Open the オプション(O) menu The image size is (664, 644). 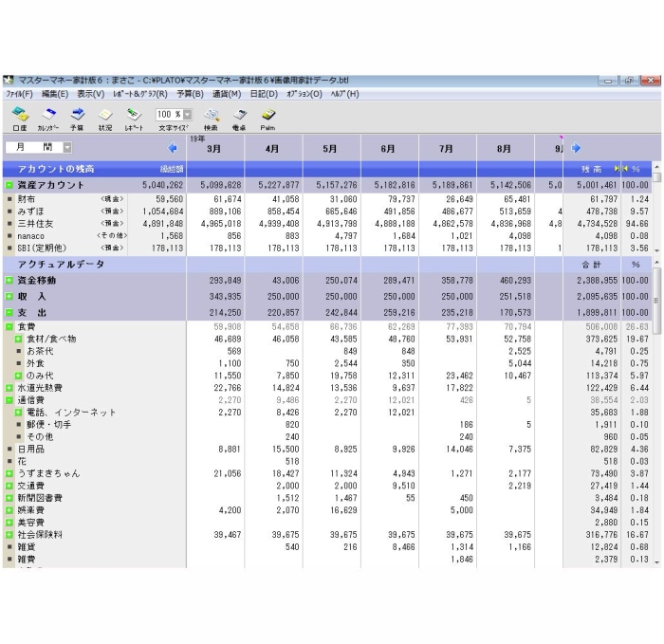(304, 94)
